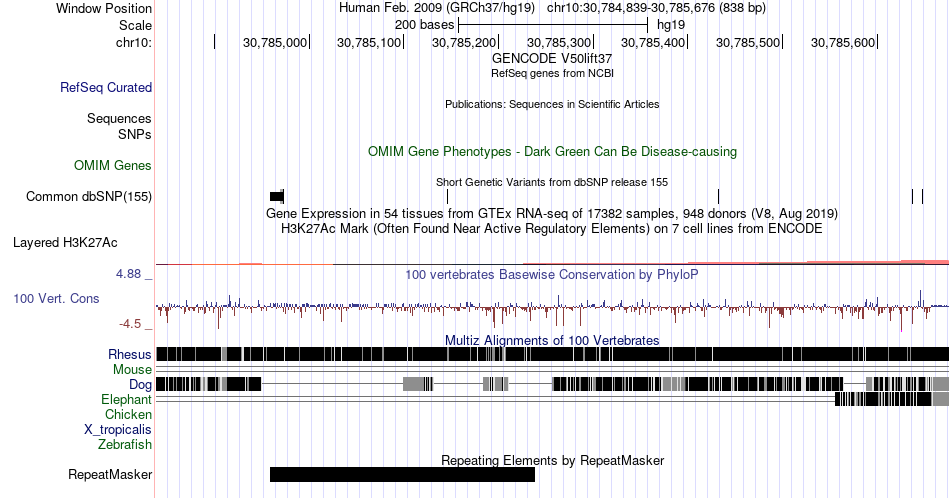Click the chr10:30,784,839-30,785,676 coordinate text
Viewport: 950px width, 498px height.
click(x=656, y=8)
